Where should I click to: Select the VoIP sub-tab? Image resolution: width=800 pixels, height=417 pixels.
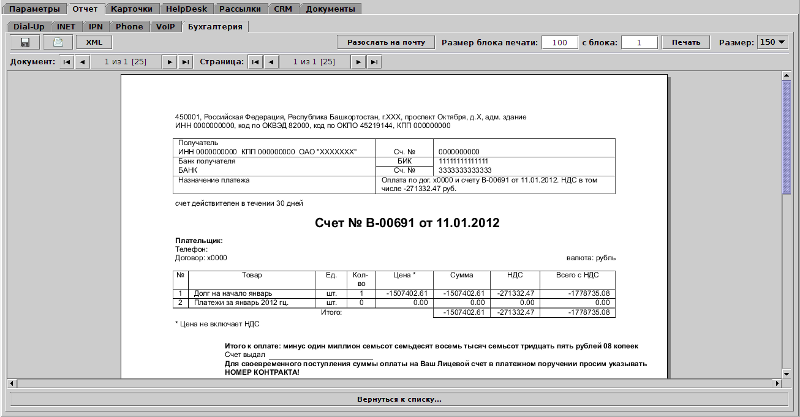tap(165, 26)
